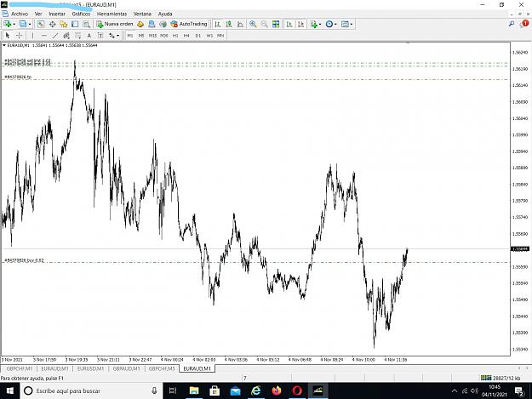The height and width of the screenshot is (399, 532).
Task: Open Firefox from the taskbar
Action: tap(277, 390)
